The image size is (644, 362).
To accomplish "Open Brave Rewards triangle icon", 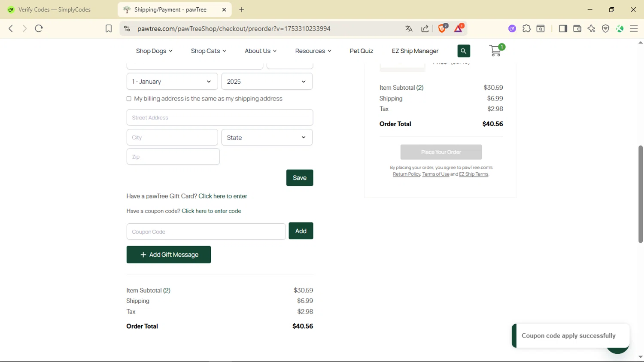I will tap(459, 28).
